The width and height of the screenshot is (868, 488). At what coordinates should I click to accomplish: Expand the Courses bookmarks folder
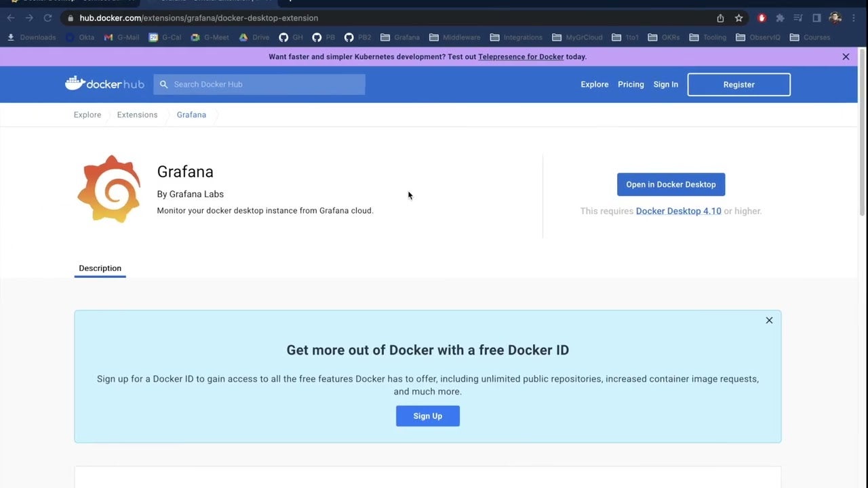(810, 37)
